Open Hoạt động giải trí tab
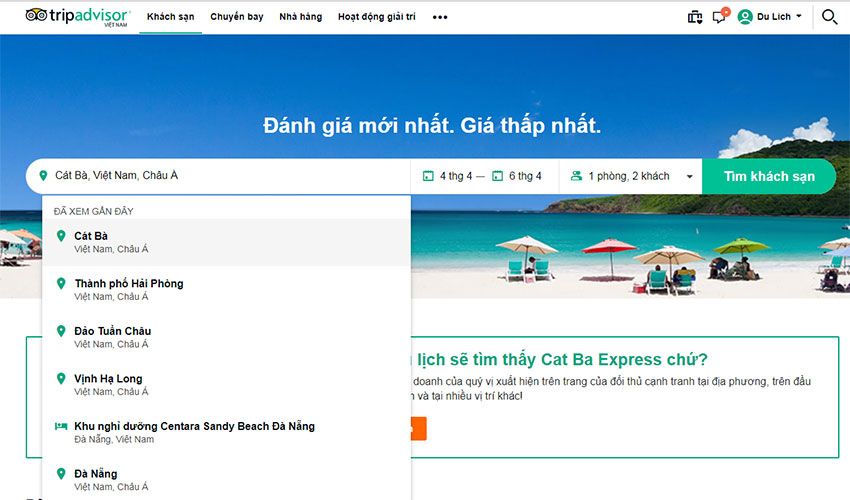Viewport: 850px width, 500px height. point(377,17)
